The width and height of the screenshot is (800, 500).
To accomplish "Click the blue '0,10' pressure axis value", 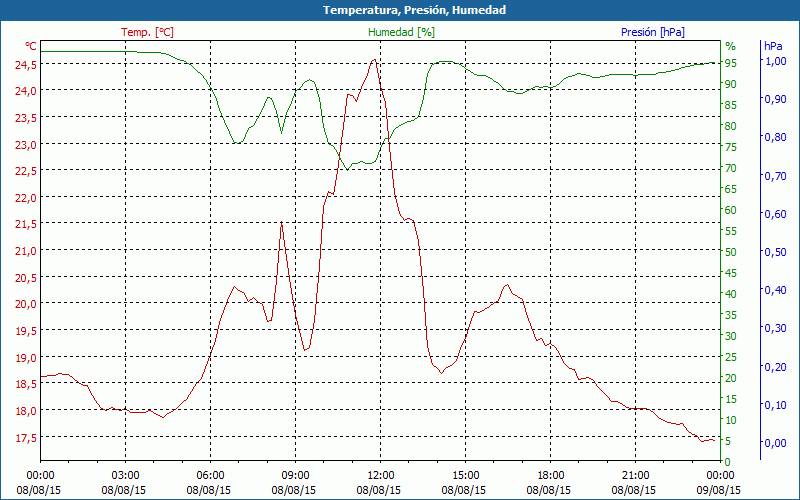I will 776,405.
